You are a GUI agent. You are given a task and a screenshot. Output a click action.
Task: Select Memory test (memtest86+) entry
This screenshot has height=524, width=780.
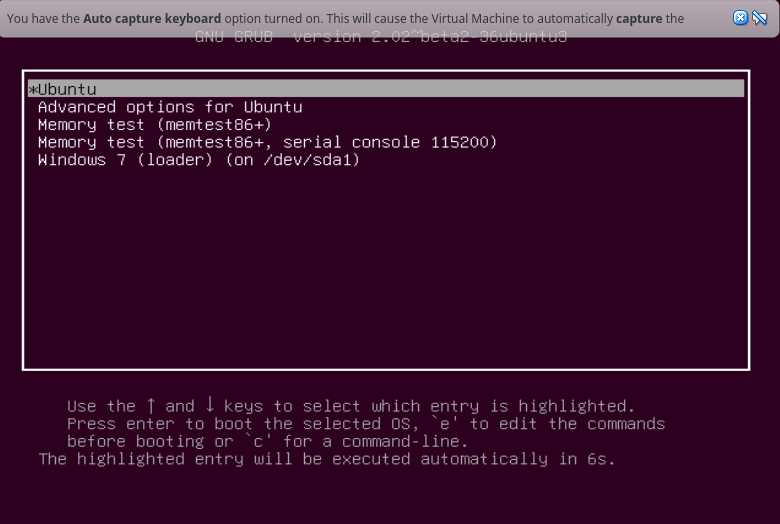pos(155,124)
